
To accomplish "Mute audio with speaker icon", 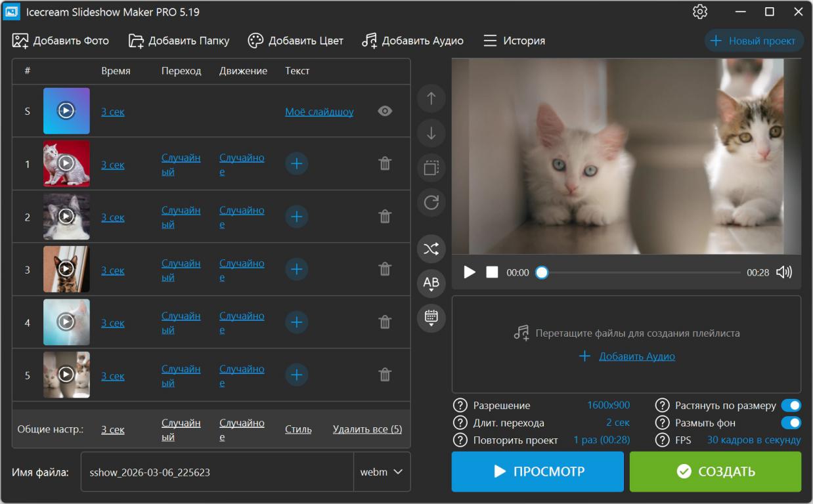I will (784, 272).
